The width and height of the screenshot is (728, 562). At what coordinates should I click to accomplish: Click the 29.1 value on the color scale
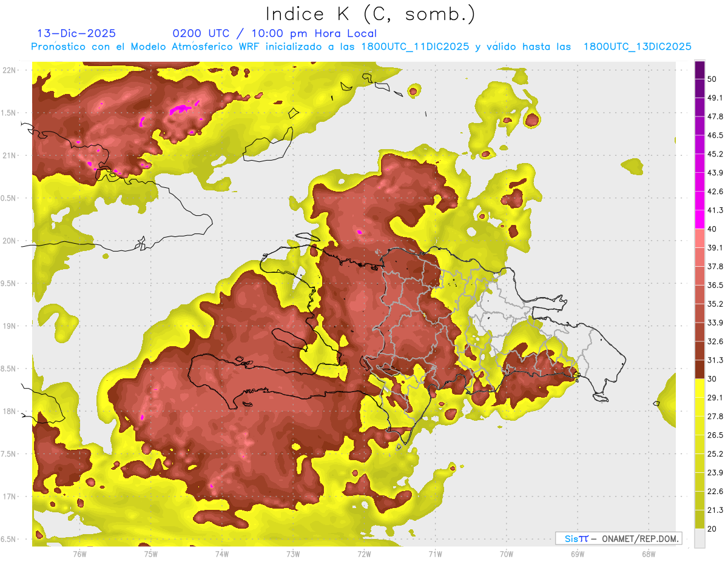coord(715,398)
